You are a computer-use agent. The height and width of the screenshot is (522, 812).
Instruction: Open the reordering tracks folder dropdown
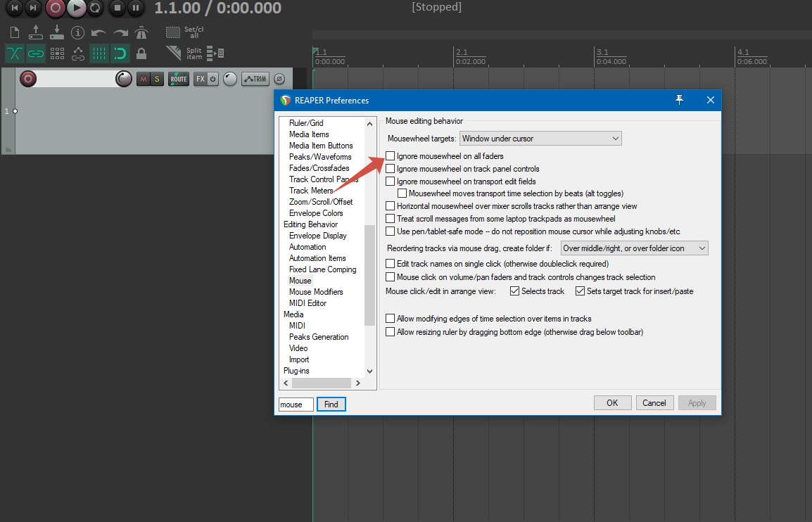(635, 248)
